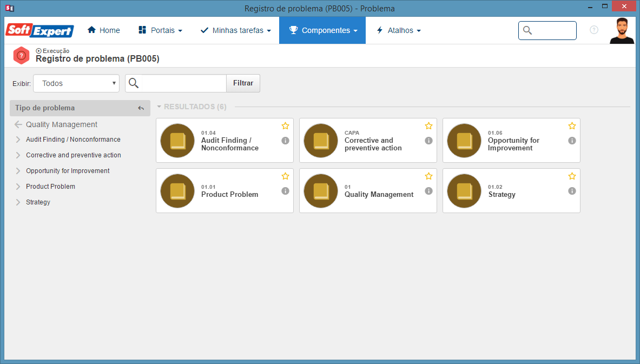The image size is (640, 364).
Task: Open the Atalhos menu
Action: (x=398, y=30)
